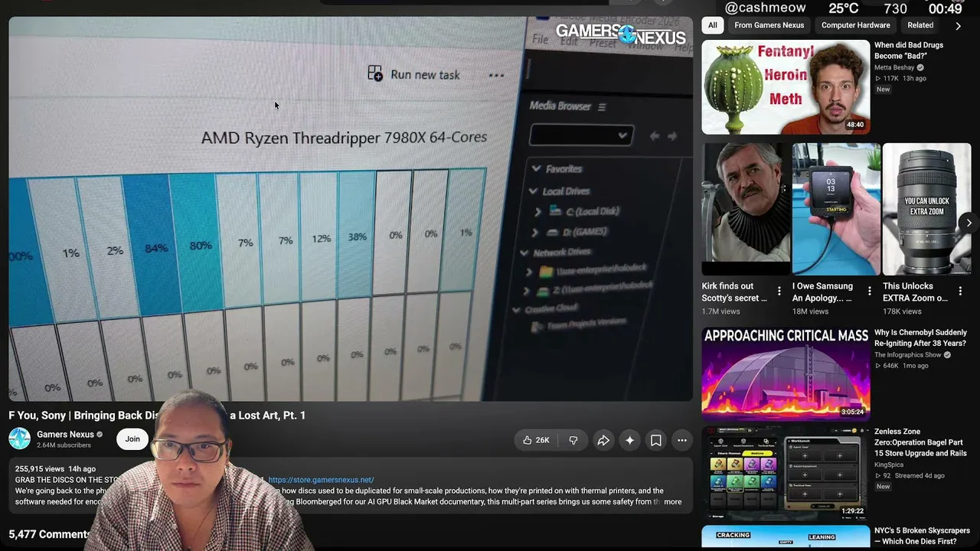
Task: Save the video with bookmark icon
Action: point(656,440)
